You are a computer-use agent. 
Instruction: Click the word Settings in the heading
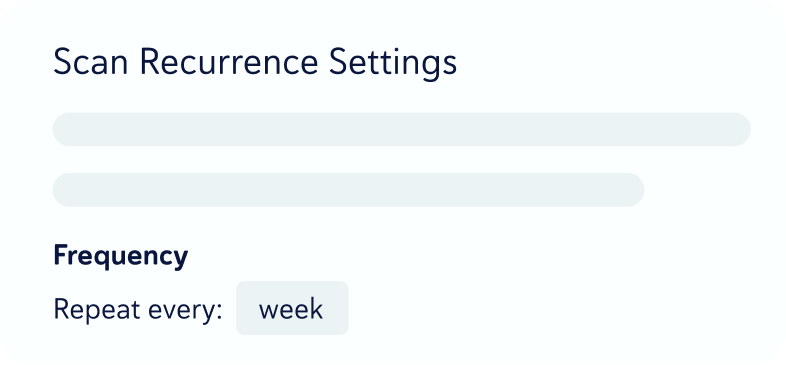392,64
